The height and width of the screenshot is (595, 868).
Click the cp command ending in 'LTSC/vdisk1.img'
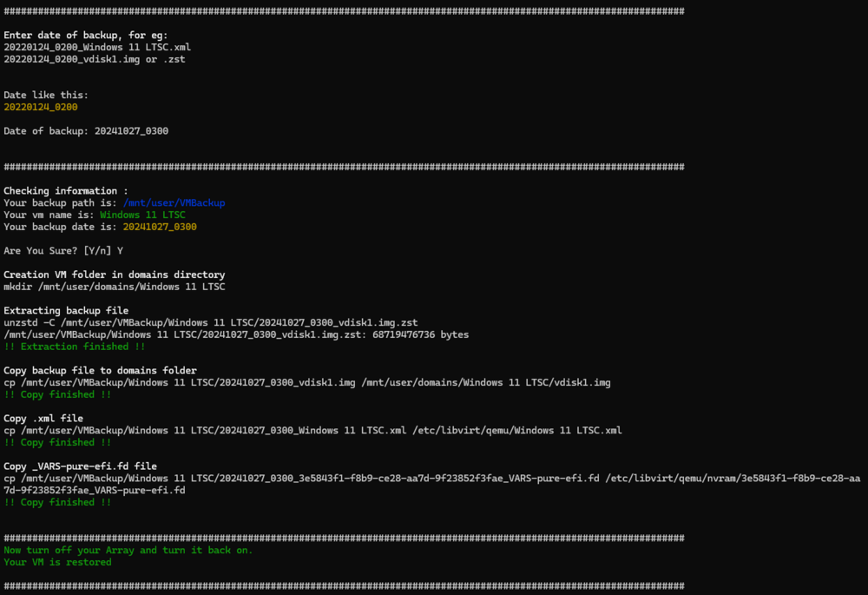306,382
